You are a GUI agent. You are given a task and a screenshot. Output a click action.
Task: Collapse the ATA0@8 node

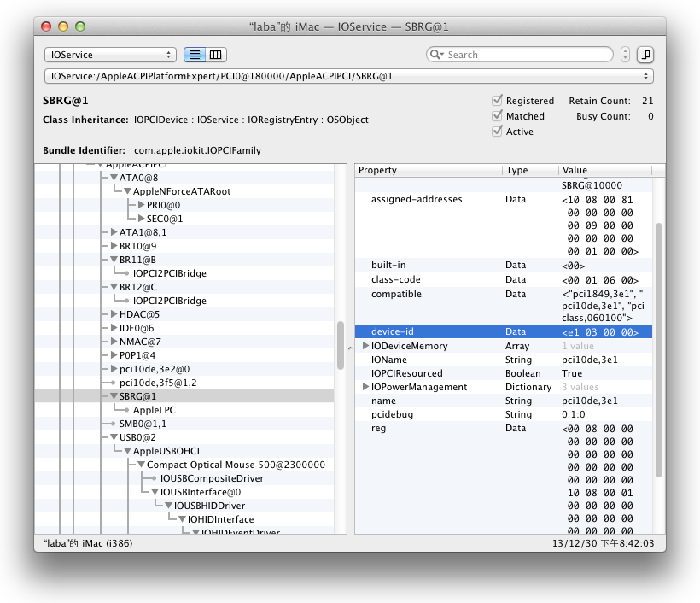coord(114,178)
